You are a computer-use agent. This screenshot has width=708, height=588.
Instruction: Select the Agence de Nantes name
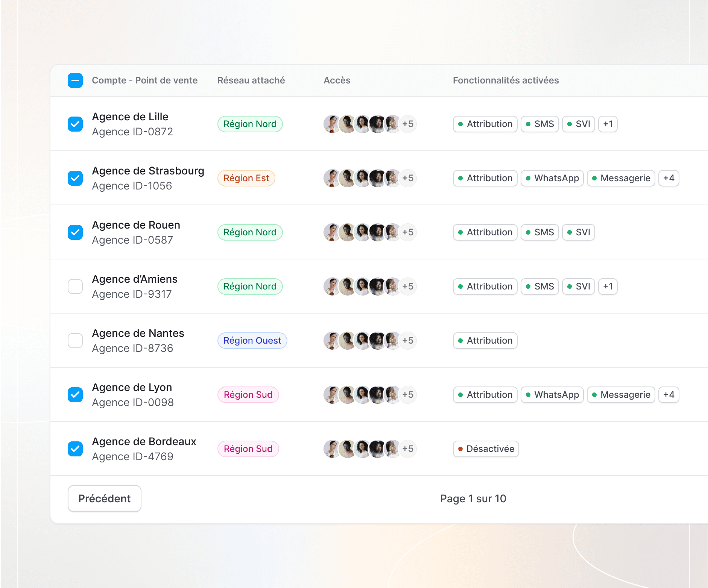pos(138,333)
